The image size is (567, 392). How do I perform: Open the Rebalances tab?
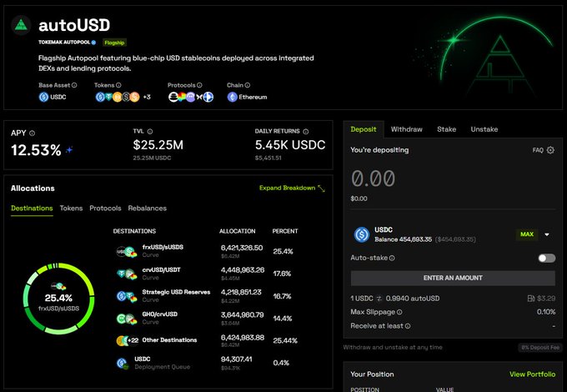(x=147, y=208)
